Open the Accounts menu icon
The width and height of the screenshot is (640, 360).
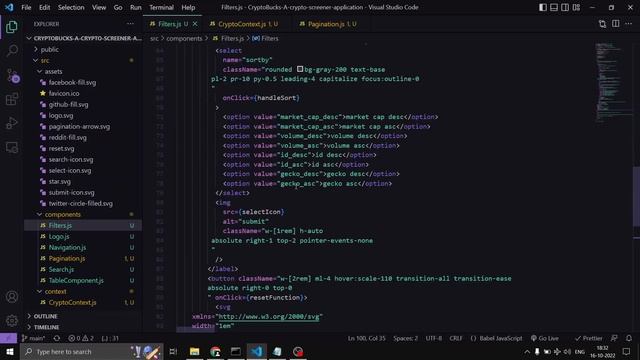click(x=12, y=297)
